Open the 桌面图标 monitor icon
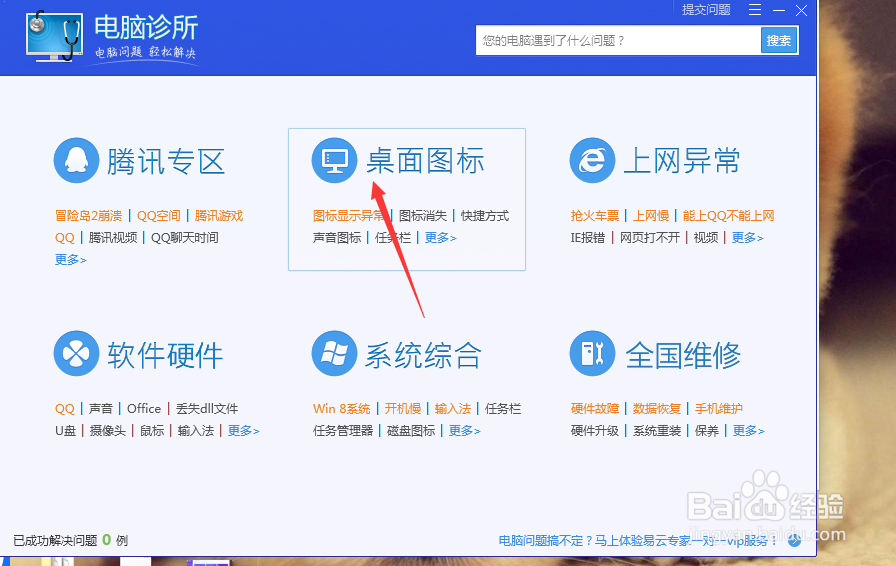This screenshot has height=566, width=896. pyautogui.click(x=334, y=160)
